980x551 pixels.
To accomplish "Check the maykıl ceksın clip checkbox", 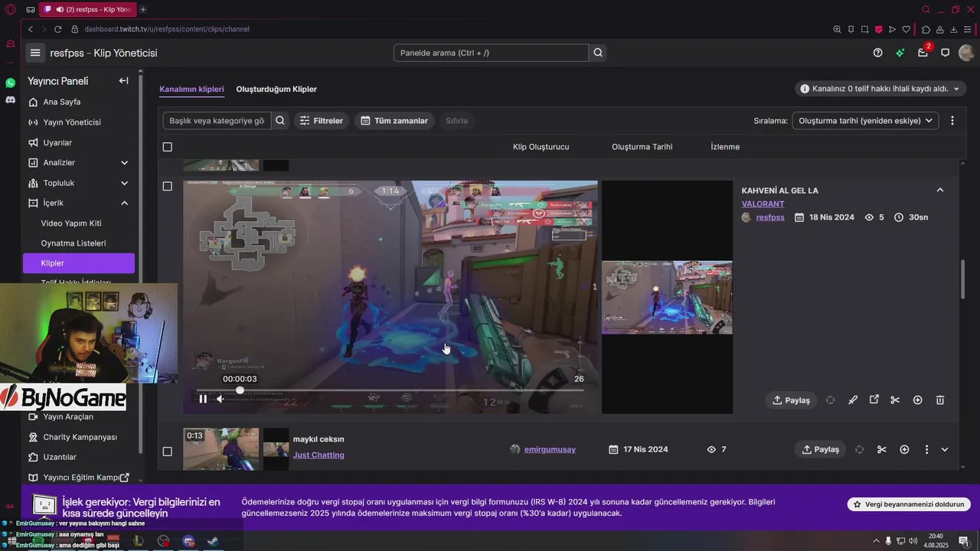I will pyautogui.click(x=168, y=452).
